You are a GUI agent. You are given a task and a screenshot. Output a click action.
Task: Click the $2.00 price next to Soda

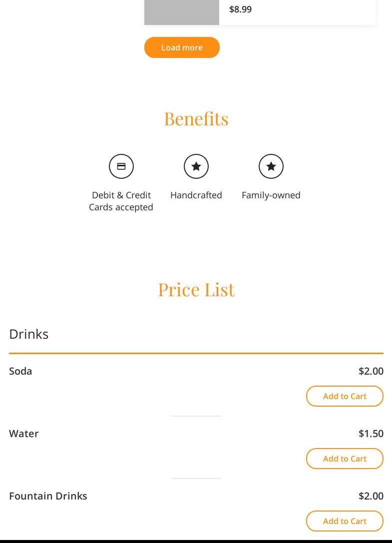371,371
